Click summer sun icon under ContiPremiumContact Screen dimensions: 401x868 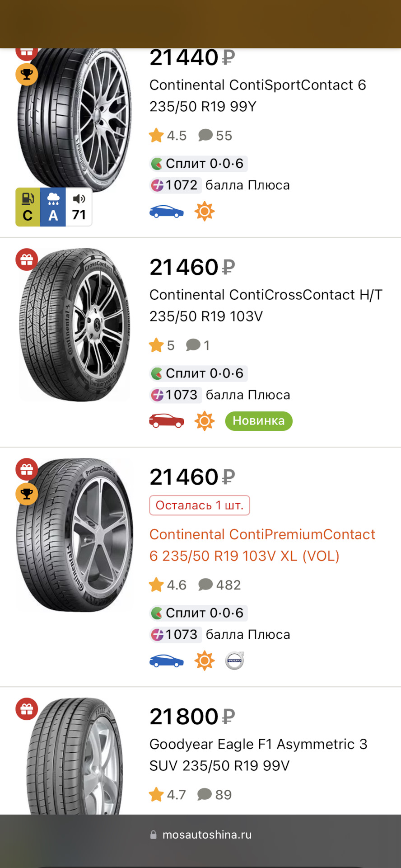tap(204, 660)
